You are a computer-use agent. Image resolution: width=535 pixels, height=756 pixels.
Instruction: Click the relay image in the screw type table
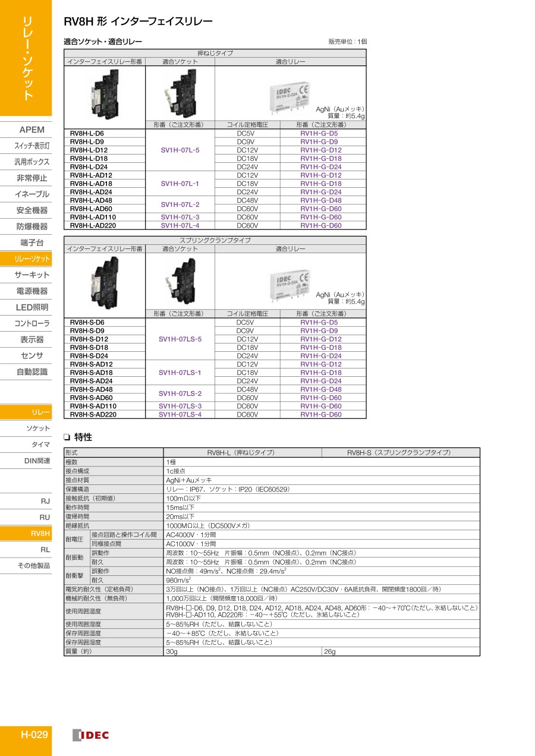coord(290,95)
